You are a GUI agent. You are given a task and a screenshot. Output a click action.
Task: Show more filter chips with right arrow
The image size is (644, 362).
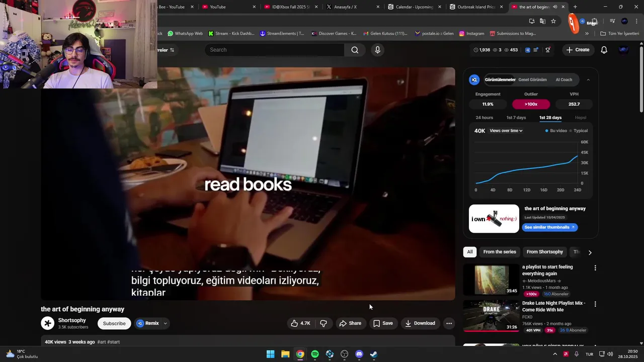click(x=590, y=252)
